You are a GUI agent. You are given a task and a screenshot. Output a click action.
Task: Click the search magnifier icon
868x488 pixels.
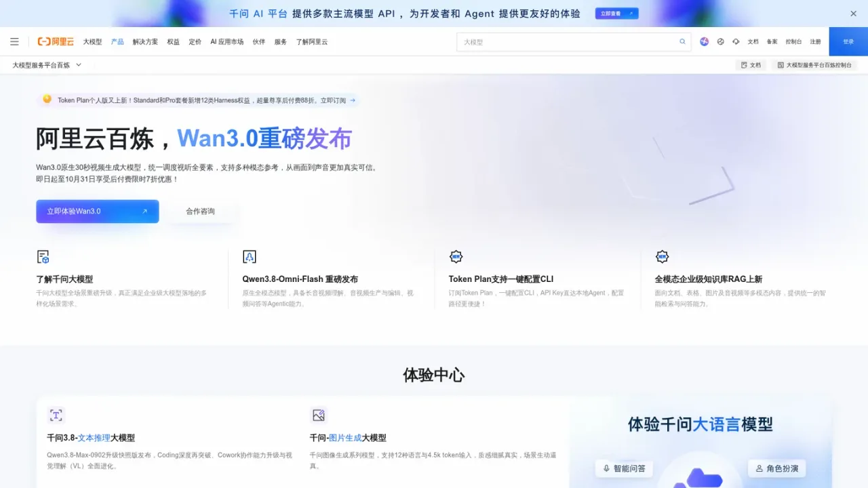click(682, 42)
